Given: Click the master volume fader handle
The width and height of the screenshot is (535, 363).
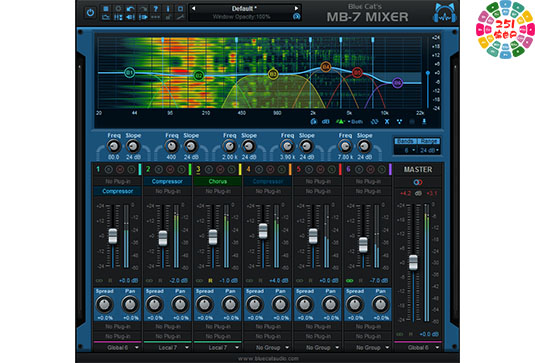Looking at the screenshot, I should [413, 262].
